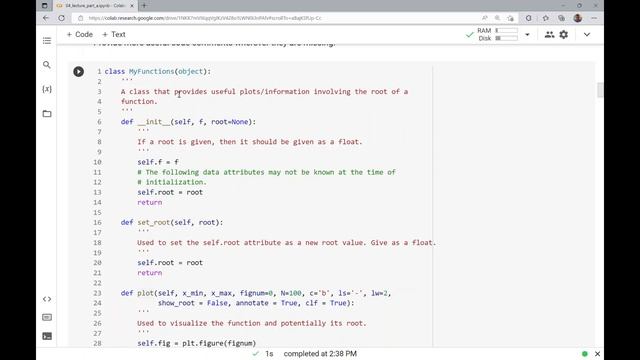Screen dimensions: 640x360
Task: Open browser favorites star
Action: [546, 18]
